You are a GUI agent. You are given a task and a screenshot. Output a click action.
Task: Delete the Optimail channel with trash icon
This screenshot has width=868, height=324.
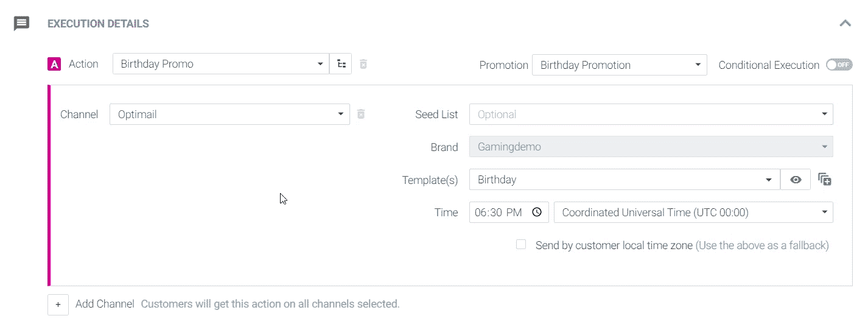coord(361,114)
